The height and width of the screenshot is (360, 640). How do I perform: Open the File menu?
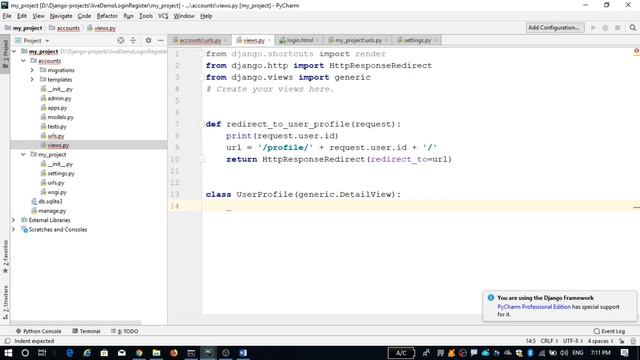click(x=7, y=16)
